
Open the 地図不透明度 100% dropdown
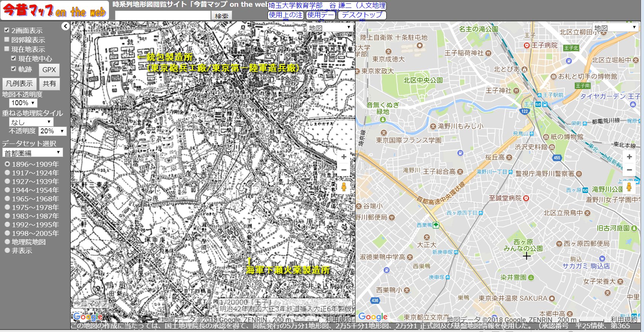point(23,103)
